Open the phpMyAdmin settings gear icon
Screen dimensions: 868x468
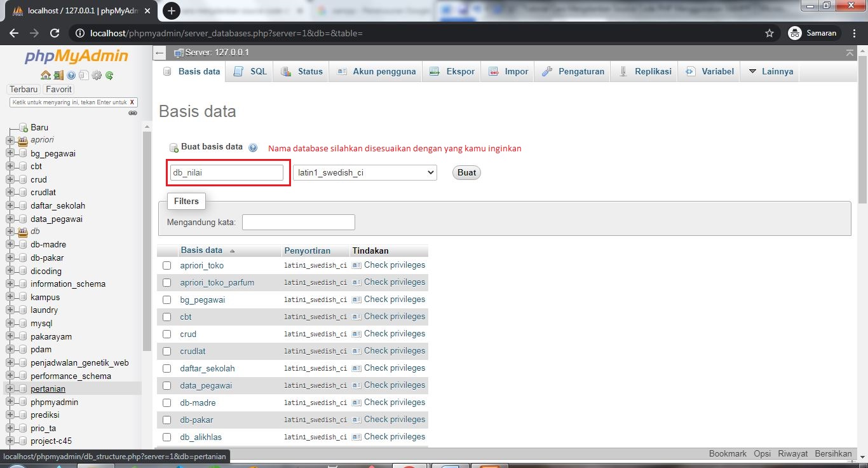97,75
